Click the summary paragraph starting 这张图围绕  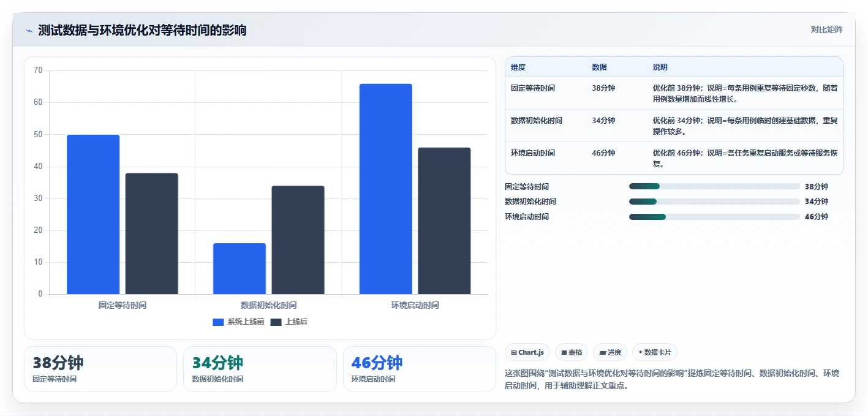click(672, 380)
